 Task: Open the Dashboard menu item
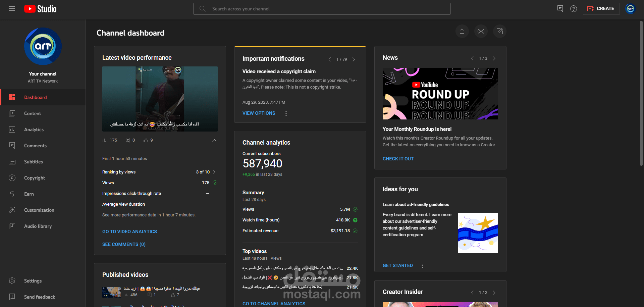pos(43,97)
